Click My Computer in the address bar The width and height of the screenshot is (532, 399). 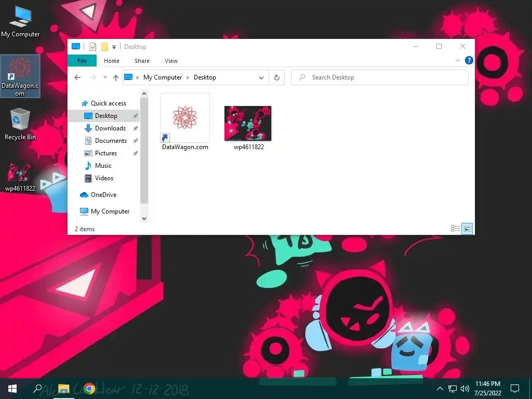click(x=163, y=77)
